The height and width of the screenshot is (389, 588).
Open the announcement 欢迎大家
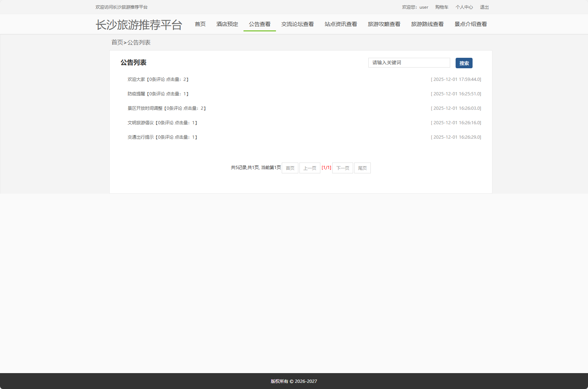158,79
